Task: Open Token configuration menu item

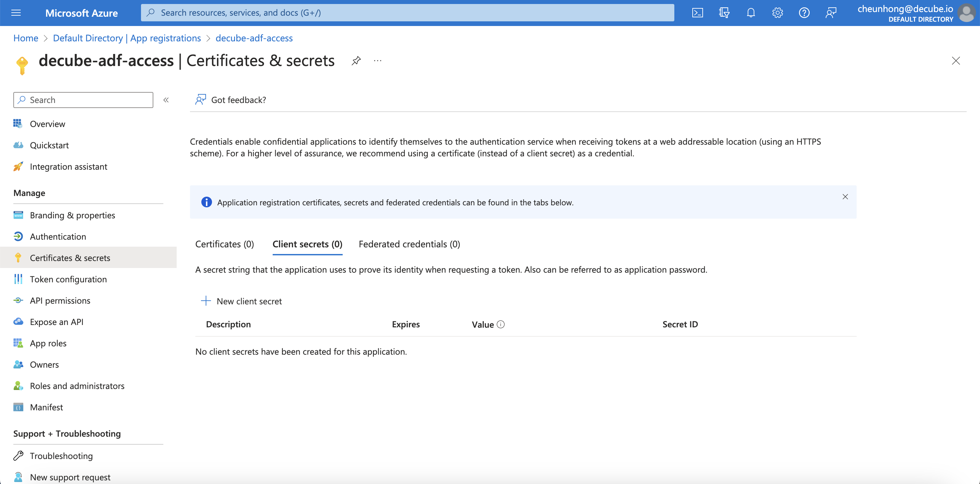Action: coord(68,279)
